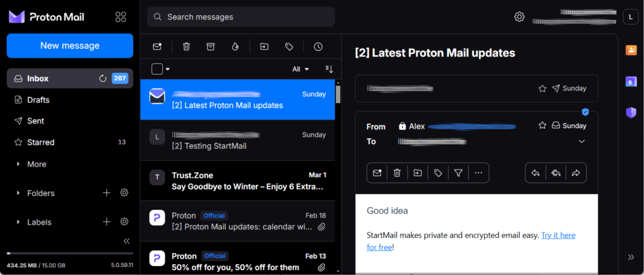The width and height of the screenshot is (644, 275).
Task: Open the Sent folder
Action: point(70,121)
